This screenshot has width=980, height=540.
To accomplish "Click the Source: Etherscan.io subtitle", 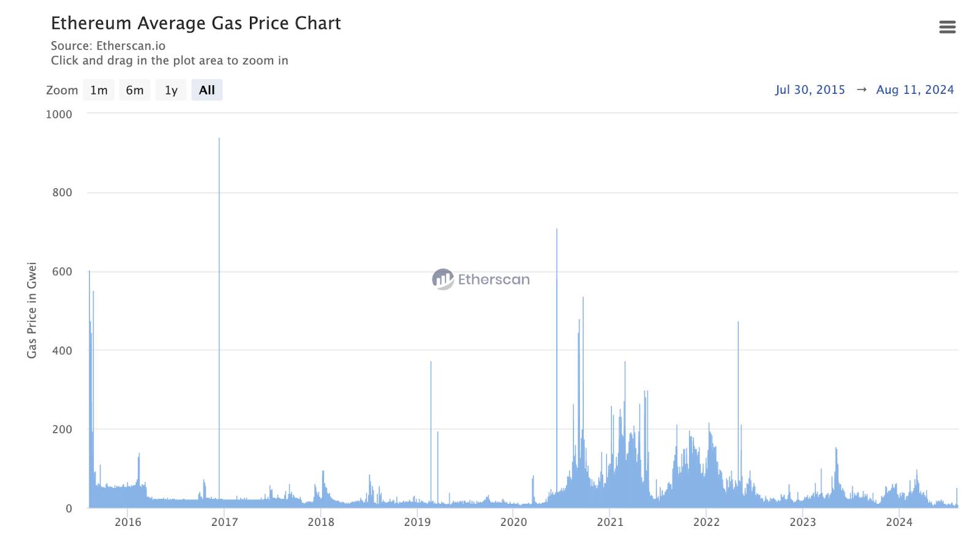I will [x=108, y=46].
